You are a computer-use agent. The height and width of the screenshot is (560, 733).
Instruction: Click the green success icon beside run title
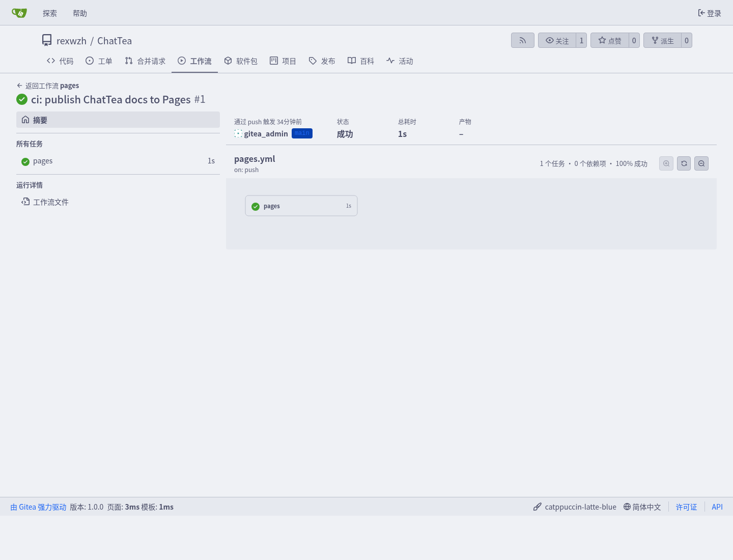22,99
